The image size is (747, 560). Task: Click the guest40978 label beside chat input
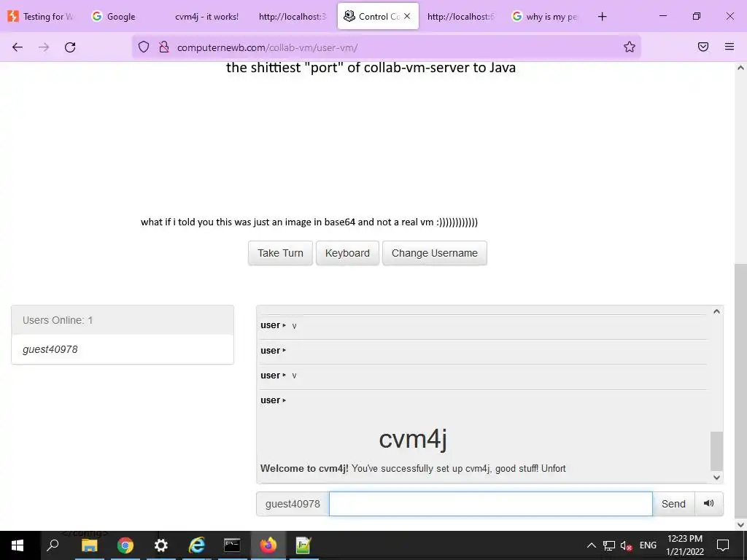pos(293,504)
